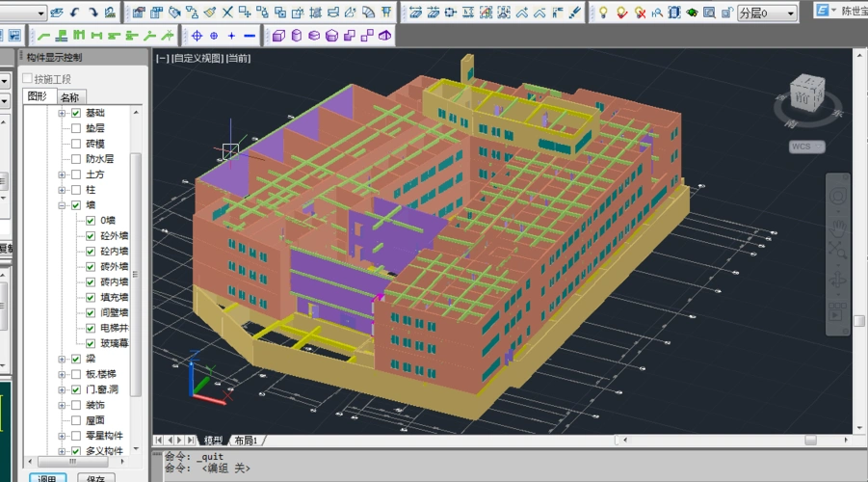Click the blue minus icon in toolbar
This screenshot has height=482, width=868.
pyautogui.click(x=250, y=36)
